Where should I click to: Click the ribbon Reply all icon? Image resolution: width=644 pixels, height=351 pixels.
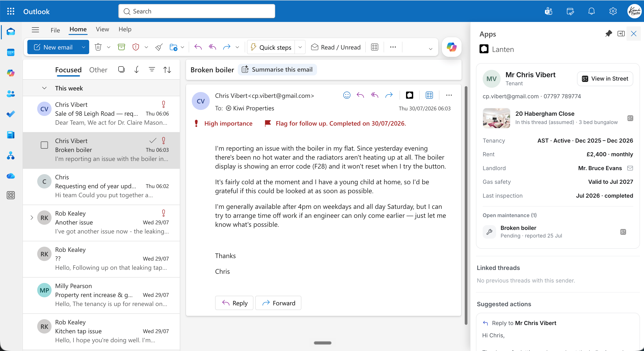coord(212,47)
